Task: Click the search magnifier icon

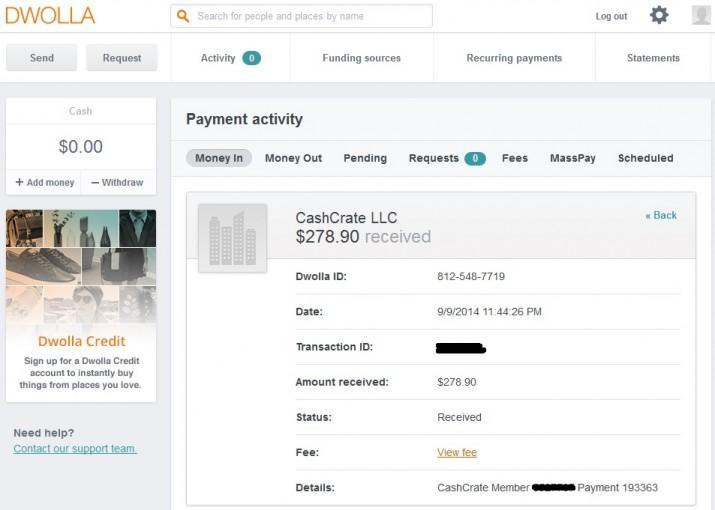Action: coord(183,16)
